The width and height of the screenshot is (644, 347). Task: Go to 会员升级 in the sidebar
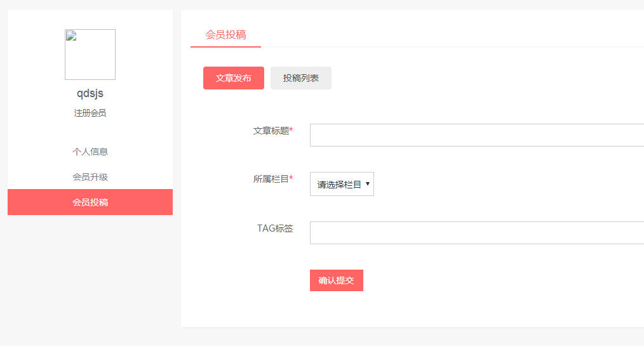pyautogui.click(x=90, y=177)
